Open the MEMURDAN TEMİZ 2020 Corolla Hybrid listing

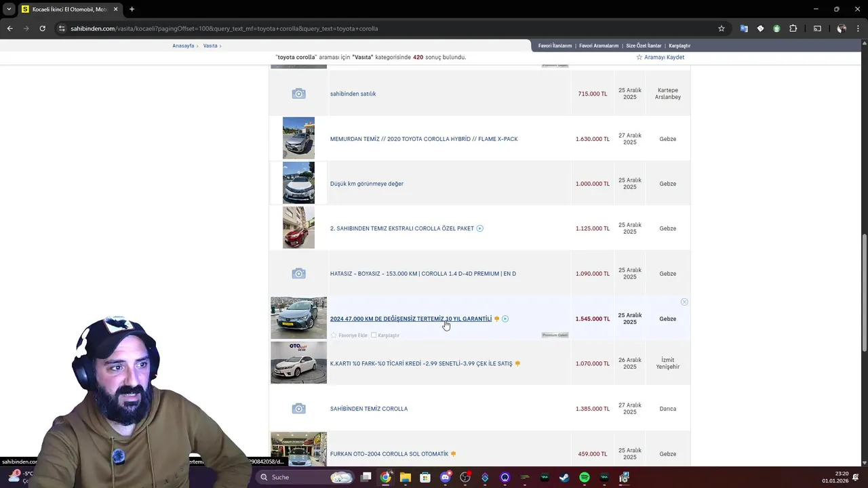click(424, 139)
